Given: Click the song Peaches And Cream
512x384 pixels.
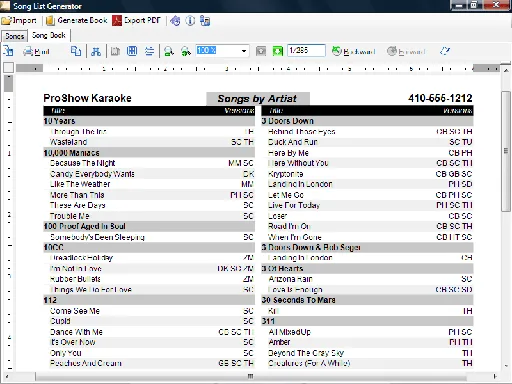Looking at the screenshot, I should [x=86, y=363].
